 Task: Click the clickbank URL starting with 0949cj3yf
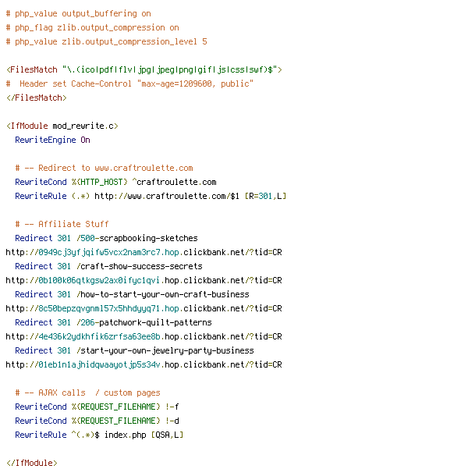[144, 252]
